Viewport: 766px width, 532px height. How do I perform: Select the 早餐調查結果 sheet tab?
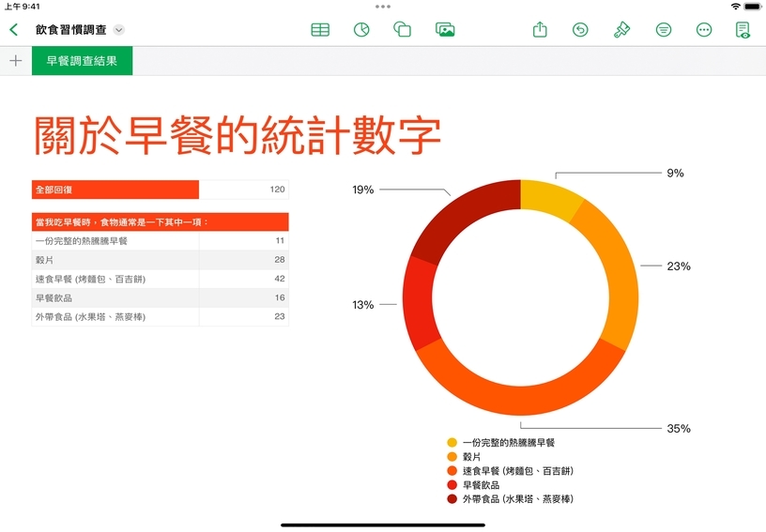coord(82,61)
